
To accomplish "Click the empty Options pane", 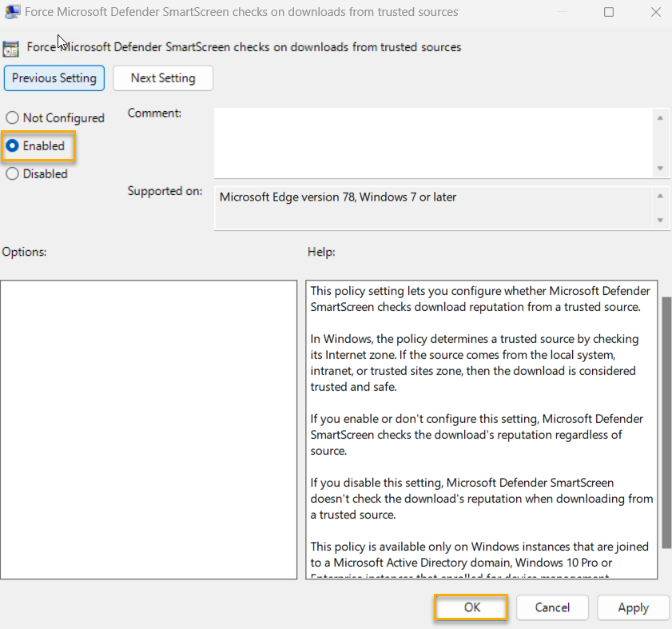I will pos(149,430).
